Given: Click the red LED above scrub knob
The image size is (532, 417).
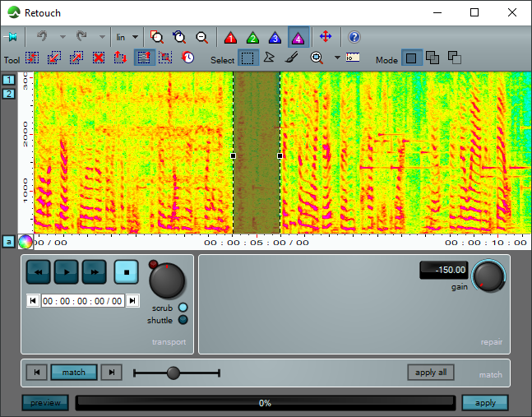Looking at the screenshot, I should [154, 264].
